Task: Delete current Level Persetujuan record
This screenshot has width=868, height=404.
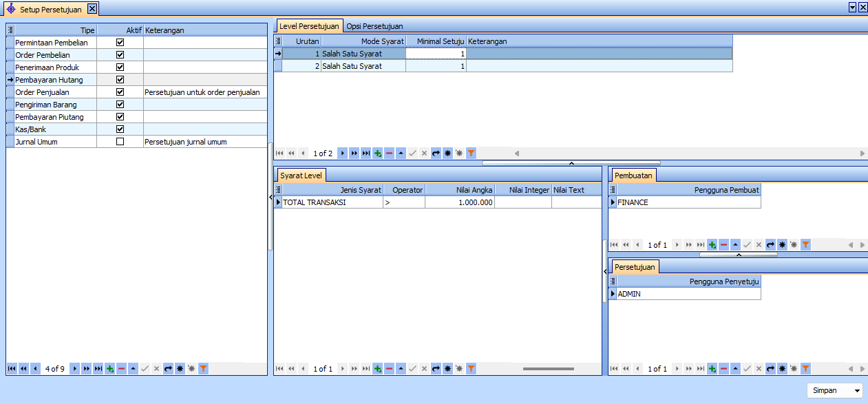Action: [x=390, y=153]
